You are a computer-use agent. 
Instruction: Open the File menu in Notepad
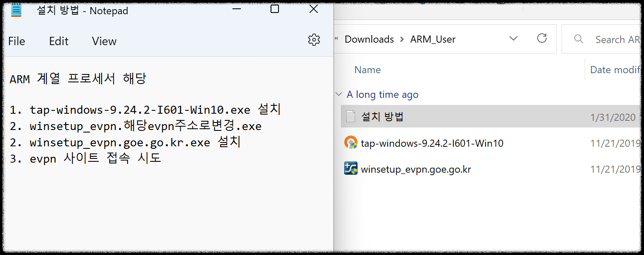pos(17,41)
